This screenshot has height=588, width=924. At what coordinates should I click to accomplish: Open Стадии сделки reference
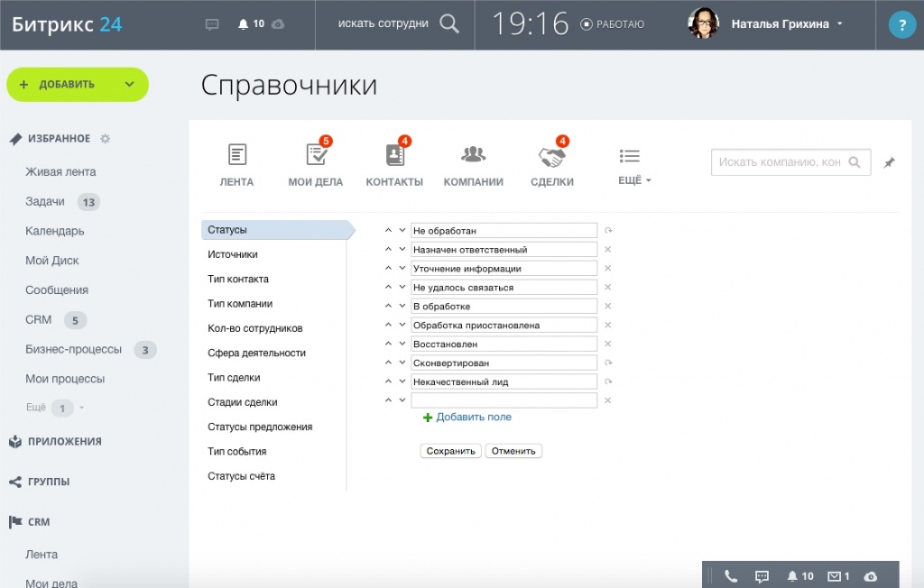click(x=242, y=402)
